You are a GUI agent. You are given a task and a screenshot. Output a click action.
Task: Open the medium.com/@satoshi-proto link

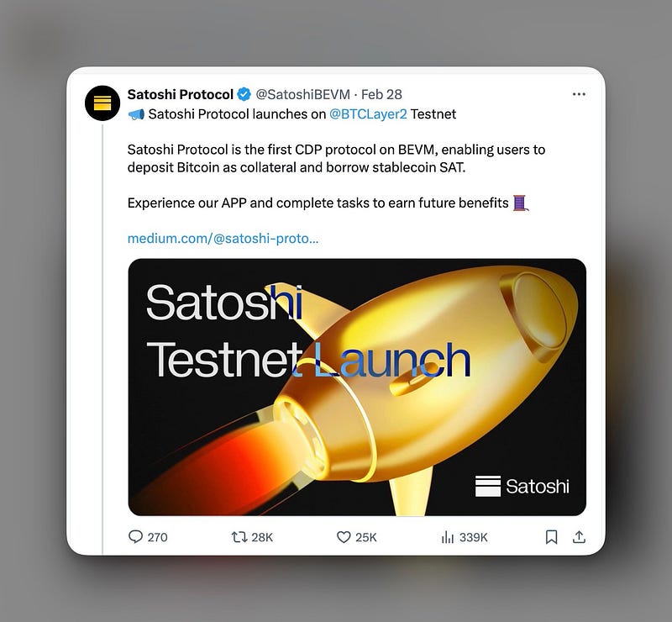pos(223,239)
